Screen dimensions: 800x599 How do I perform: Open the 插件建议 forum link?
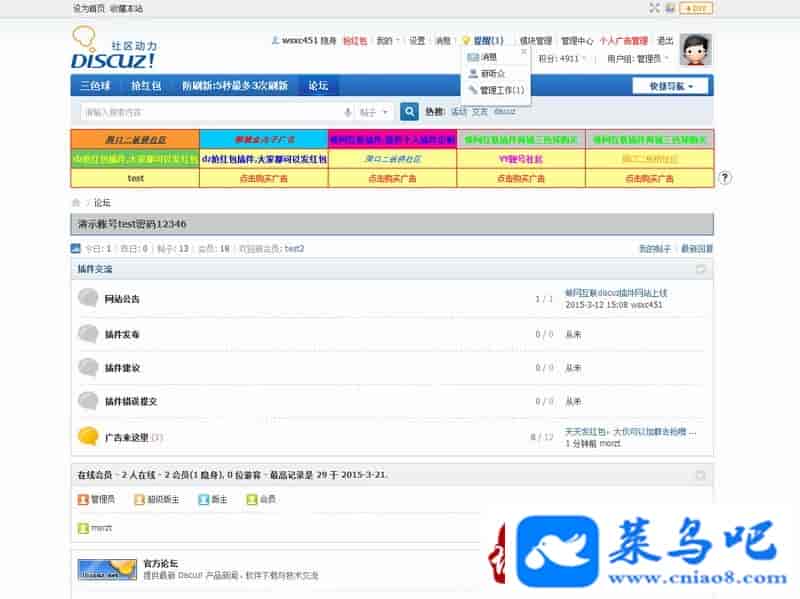point(122,368)
